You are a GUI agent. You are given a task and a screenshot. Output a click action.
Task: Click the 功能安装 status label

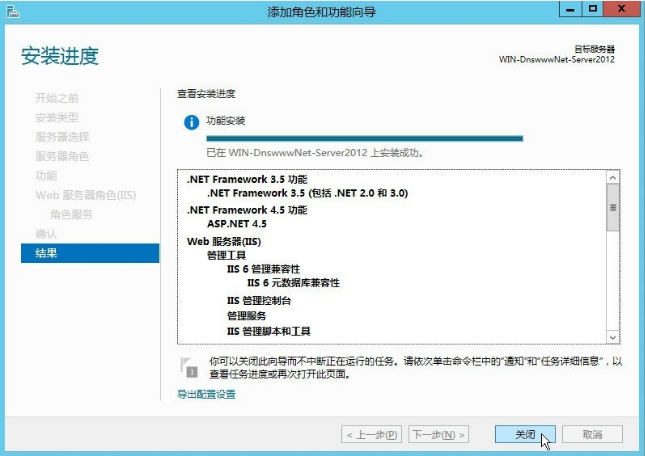tap(225, 120)
